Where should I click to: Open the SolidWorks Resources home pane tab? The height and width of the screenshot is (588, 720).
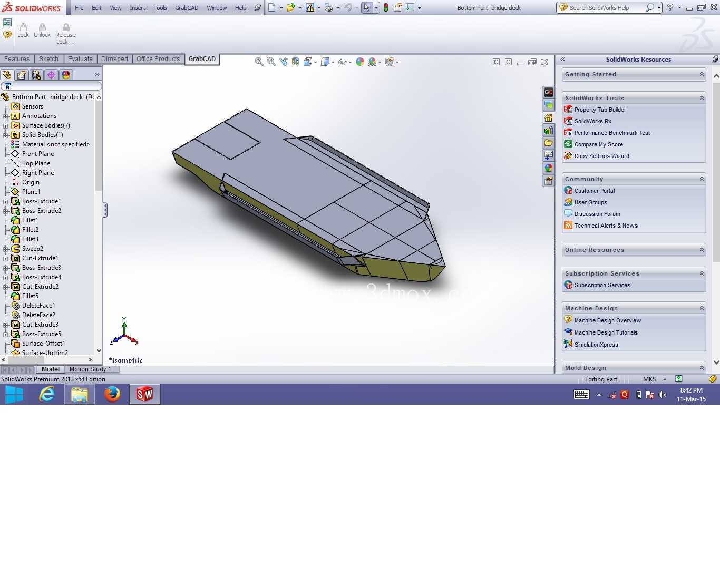point(548,117)
